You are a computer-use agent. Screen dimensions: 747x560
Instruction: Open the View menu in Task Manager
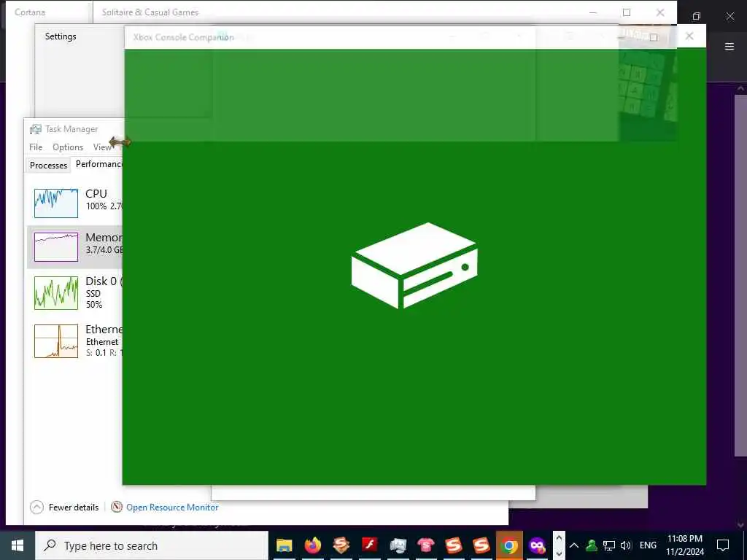(x=102, y=147)
